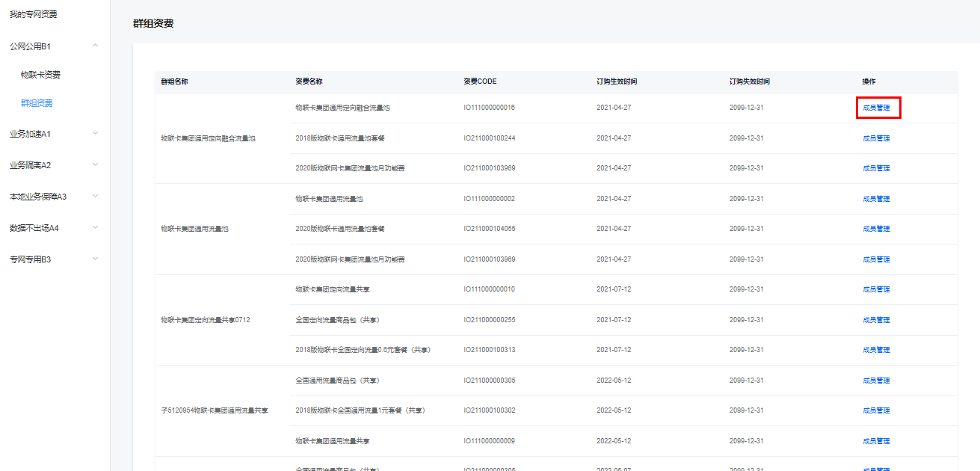The height and width of the screenshot is (471, 980).
Task: Open 我的专网资费 in the sidebar
Action: [x=33, y=14]
